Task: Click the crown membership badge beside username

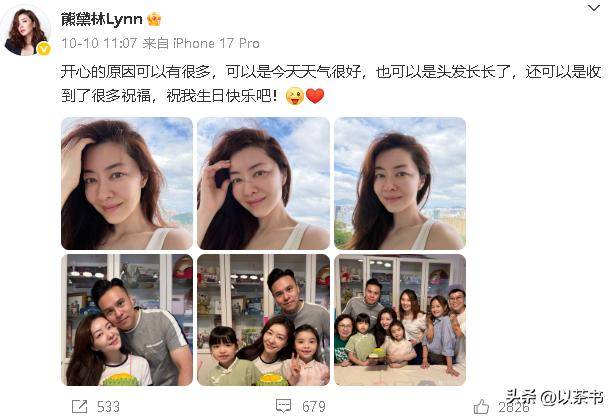Action: click(x=154, y=19)
